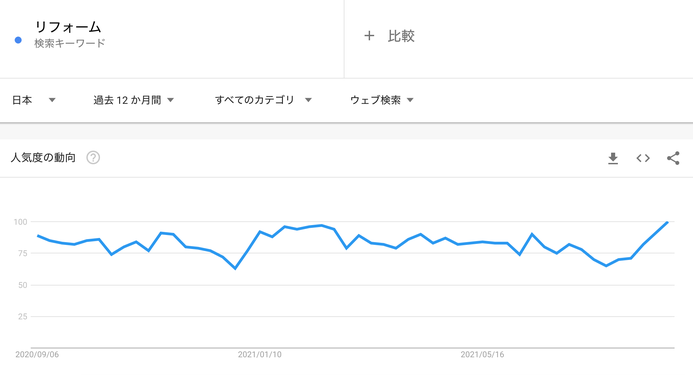Viewport: 693px width, 375px height.
Task: Download the interest over time chart data
Action: 613,158
